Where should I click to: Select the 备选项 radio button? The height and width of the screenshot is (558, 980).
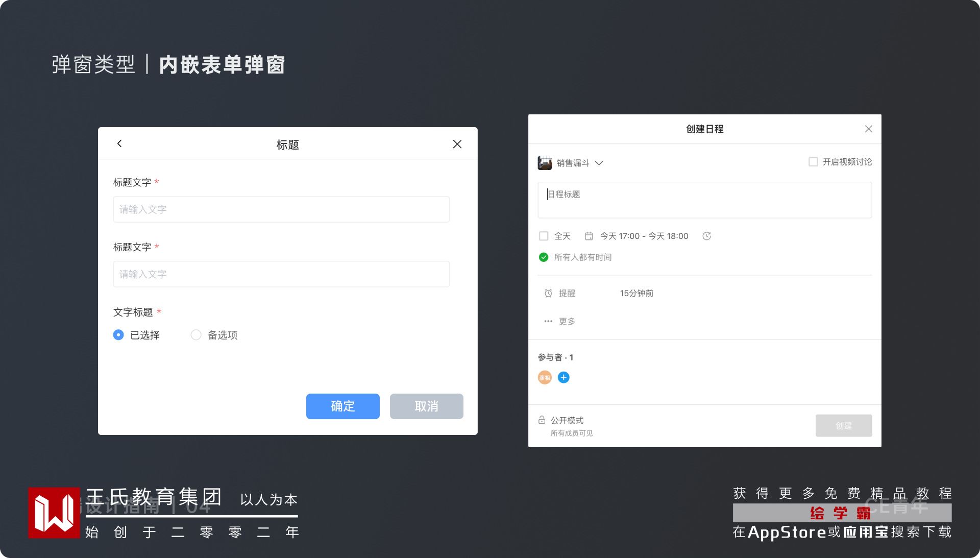click(x=196, y=335)
